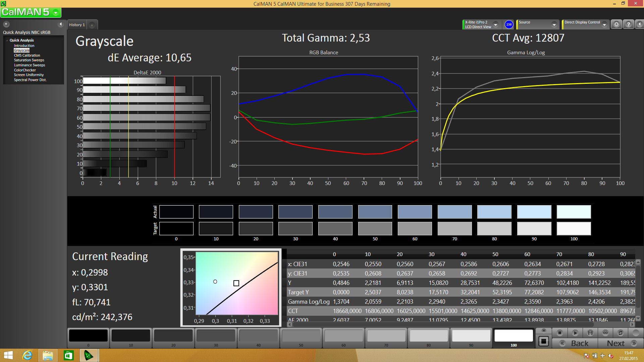Open help question mark icon

(628, 24)
